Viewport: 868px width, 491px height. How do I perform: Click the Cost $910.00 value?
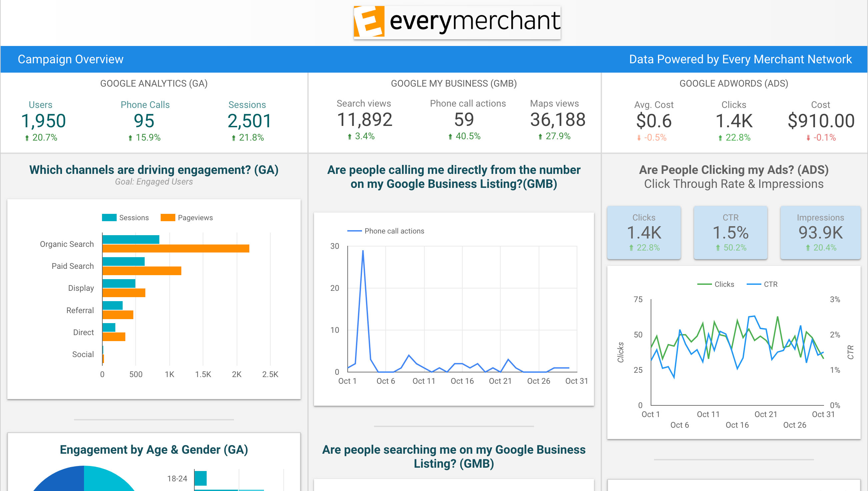821,121
